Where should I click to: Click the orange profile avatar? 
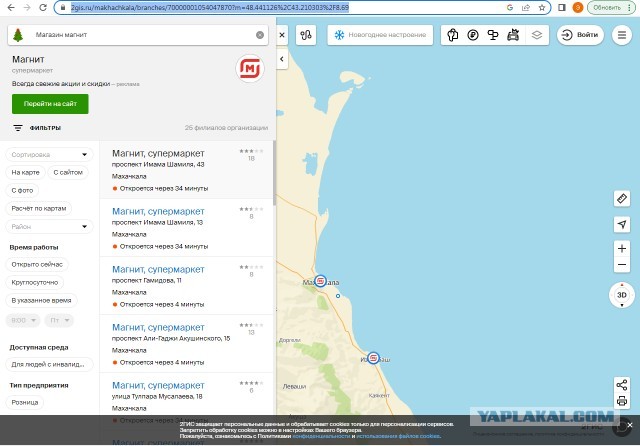coord(578,7)
